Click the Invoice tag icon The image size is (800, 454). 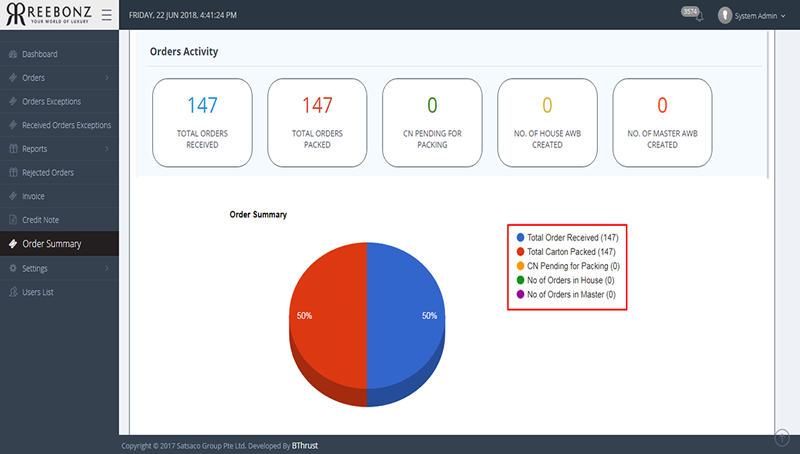13,196
